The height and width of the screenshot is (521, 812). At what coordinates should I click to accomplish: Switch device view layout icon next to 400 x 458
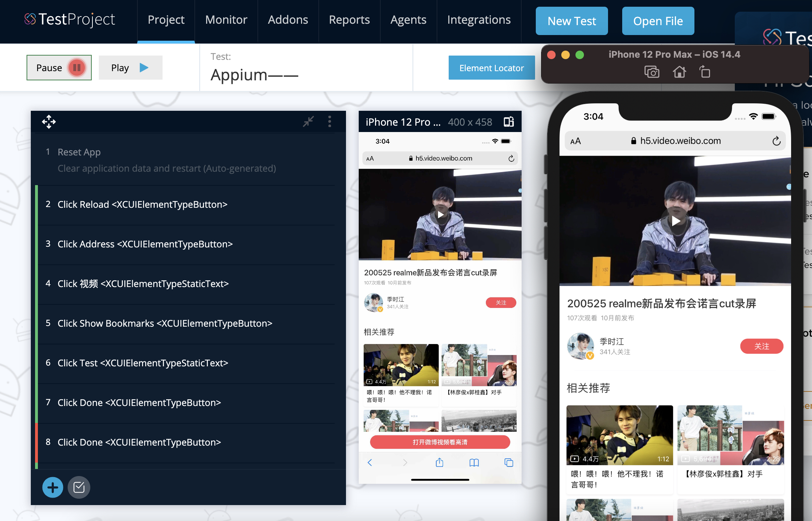[x=509, y=122]
